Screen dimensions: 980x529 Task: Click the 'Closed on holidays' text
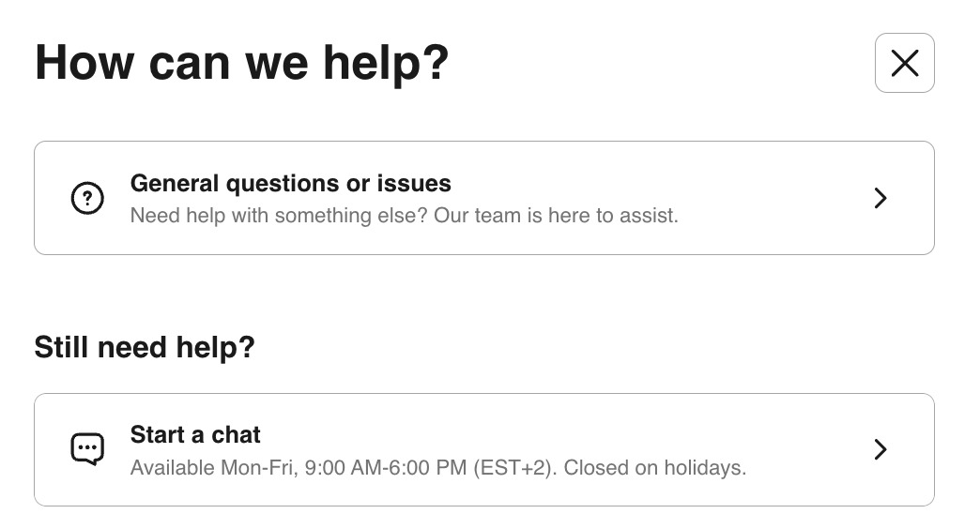(655, 468)
